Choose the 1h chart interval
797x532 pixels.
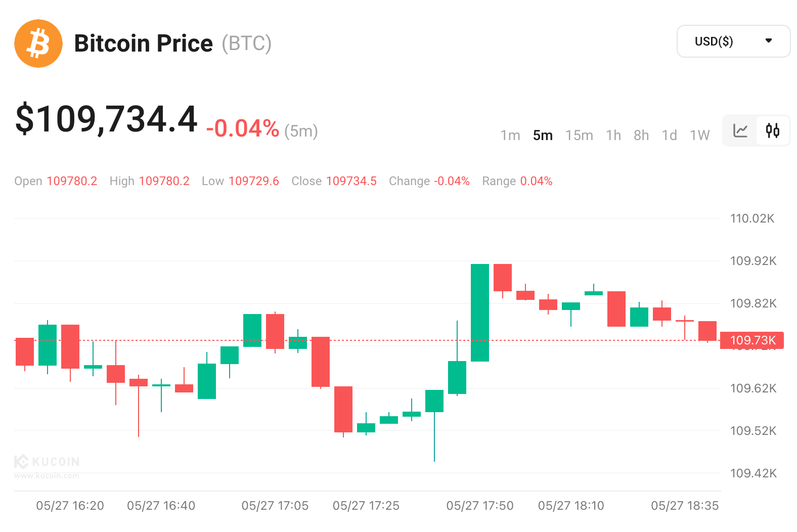pos(613,136)
